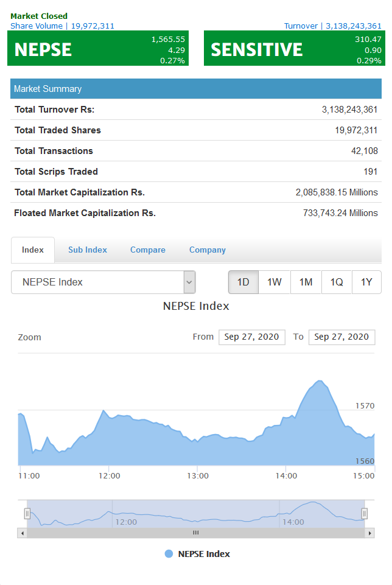Grab the left navigator range handle
392x585 pixels.
click(x=27, y=514)
